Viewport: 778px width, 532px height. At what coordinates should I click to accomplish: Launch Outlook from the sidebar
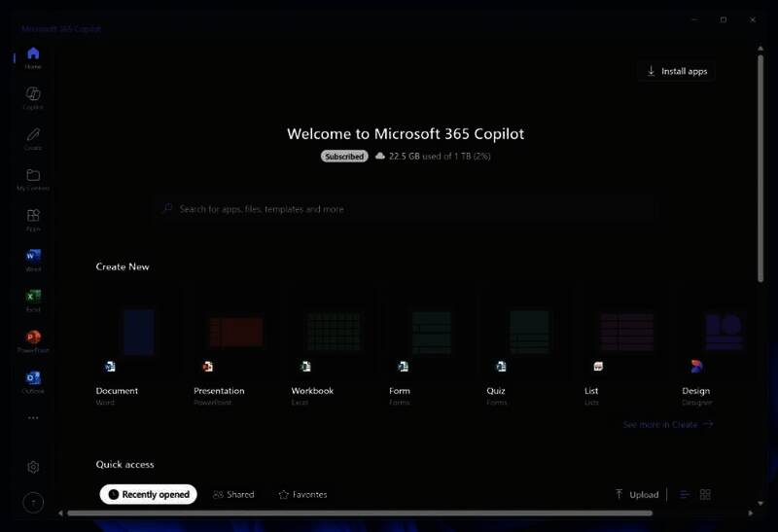(33, 379)
